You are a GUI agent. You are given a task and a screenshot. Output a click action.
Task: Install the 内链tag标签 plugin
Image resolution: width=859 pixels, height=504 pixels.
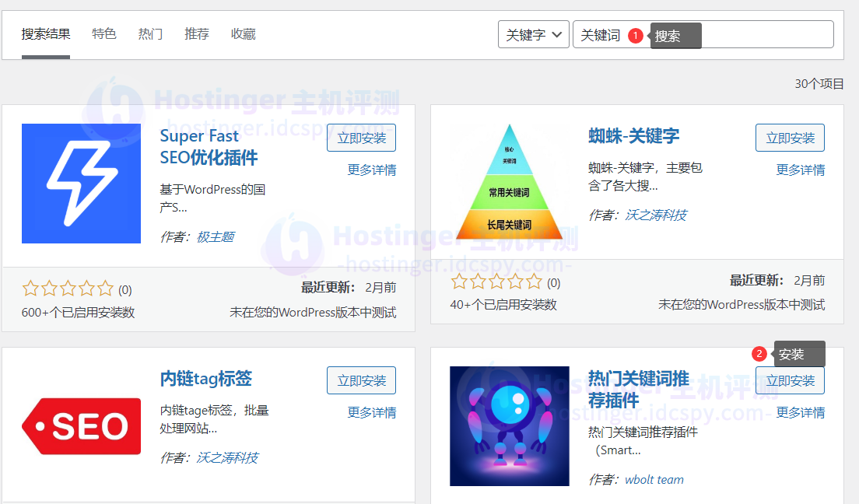coord(361,380)
